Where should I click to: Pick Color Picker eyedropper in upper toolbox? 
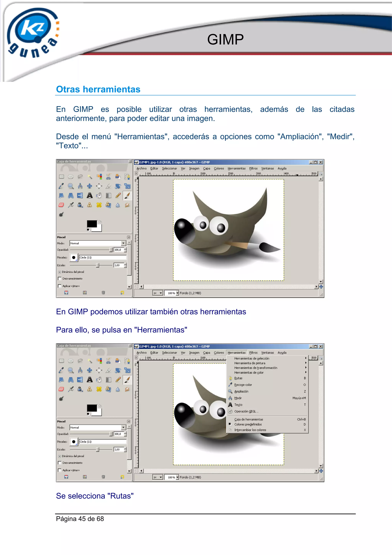[61, 186]
